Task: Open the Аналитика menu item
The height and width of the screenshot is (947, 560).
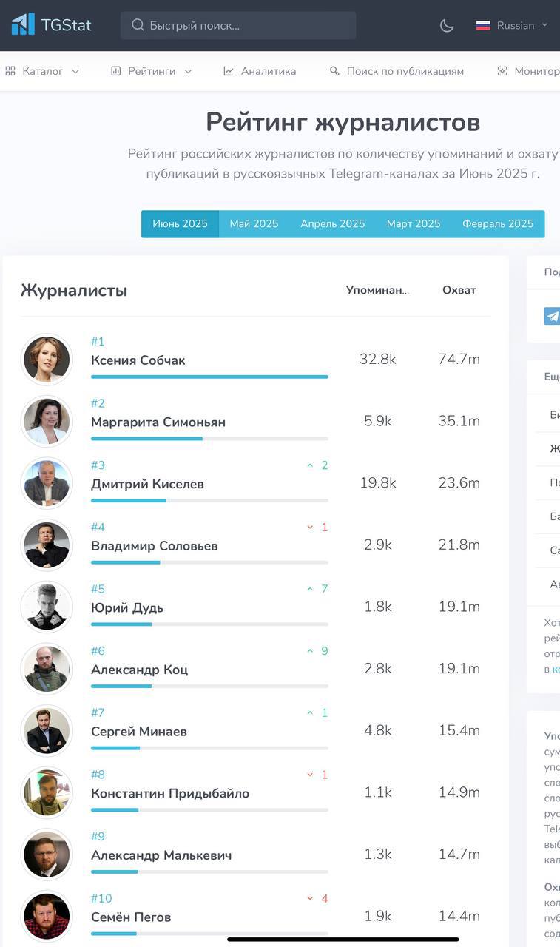Action: tap(260, 71)
